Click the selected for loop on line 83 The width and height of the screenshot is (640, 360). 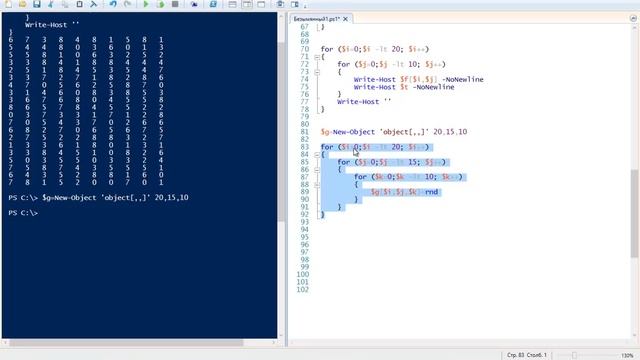coord(375,147)
